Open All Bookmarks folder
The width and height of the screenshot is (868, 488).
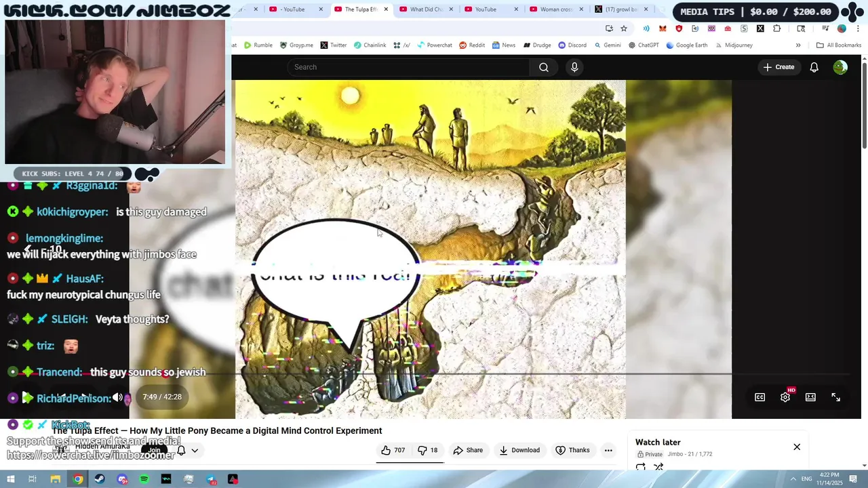pyautogui.click(x=839, y=45)
